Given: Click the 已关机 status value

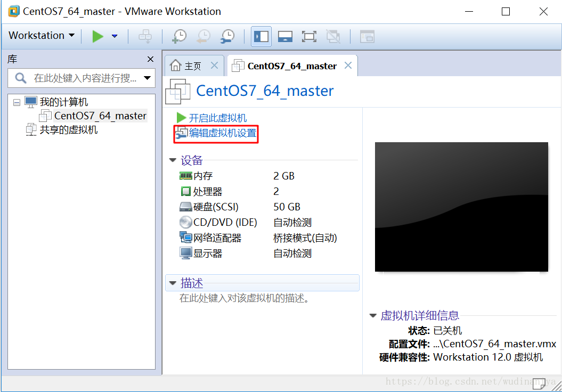Looking at the screenshot, I should point(447,330).
